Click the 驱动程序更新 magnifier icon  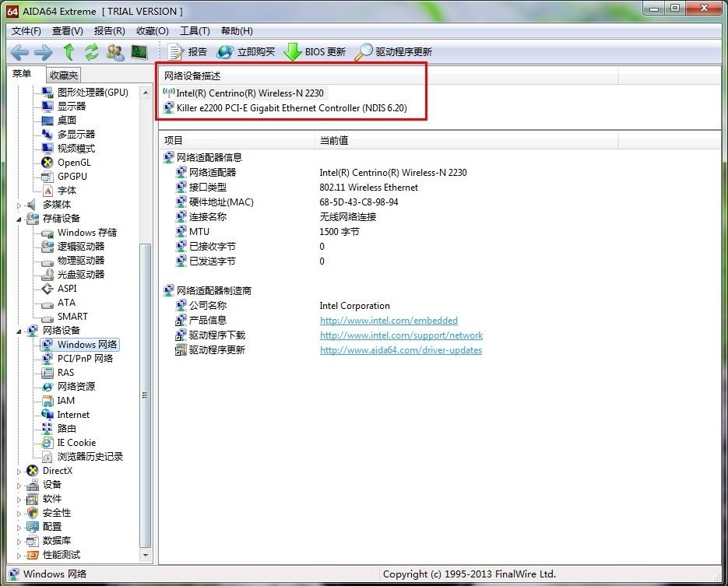[364, 52]
